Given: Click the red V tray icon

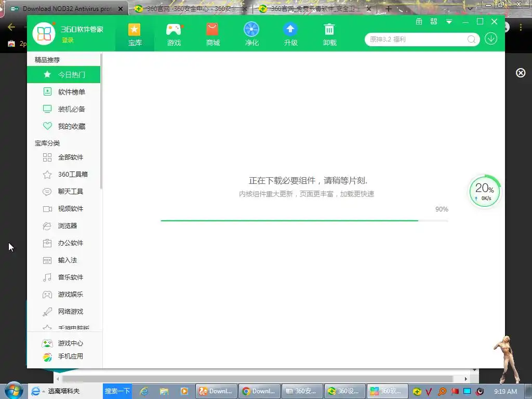Looking at the screenshot, I should pyautogui.click(x=429, y=392).
